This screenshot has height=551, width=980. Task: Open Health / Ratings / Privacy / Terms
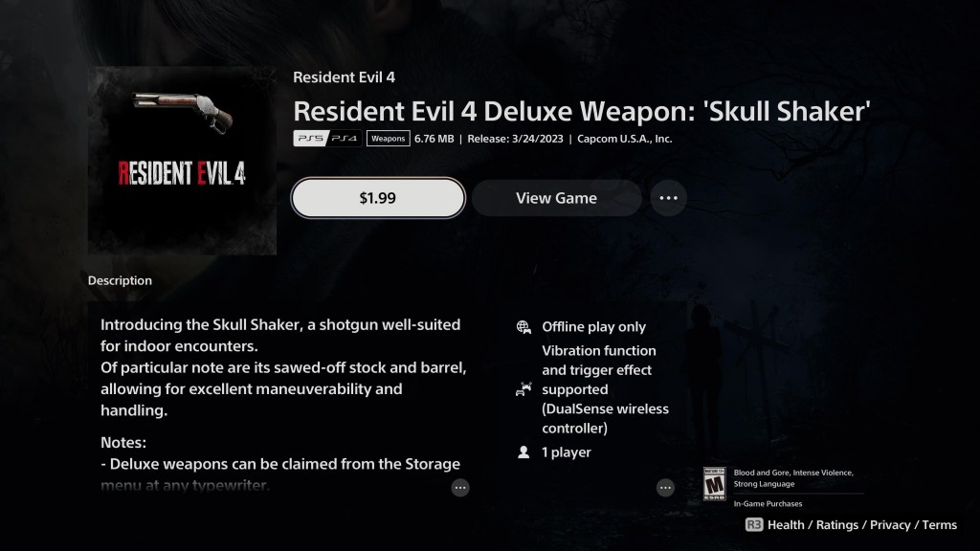pyautogui.click(x=862, y=525)
